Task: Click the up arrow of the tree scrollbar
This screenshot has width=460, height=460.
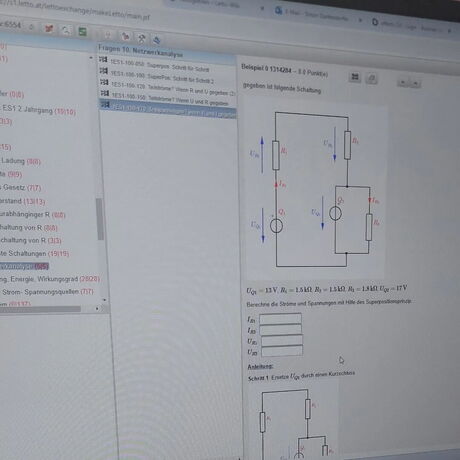Action: (x=91, y=58)
